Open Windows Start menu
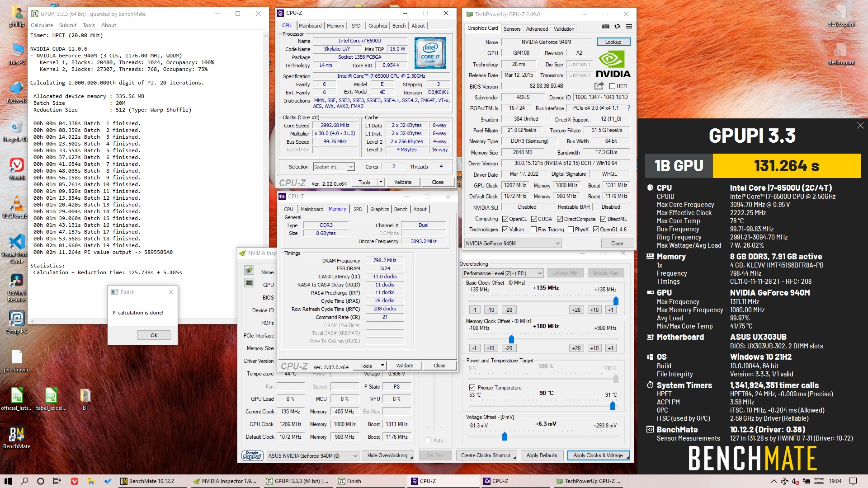Image resolution: width=868 pixels, height=488 pixels. pos(8,481)
